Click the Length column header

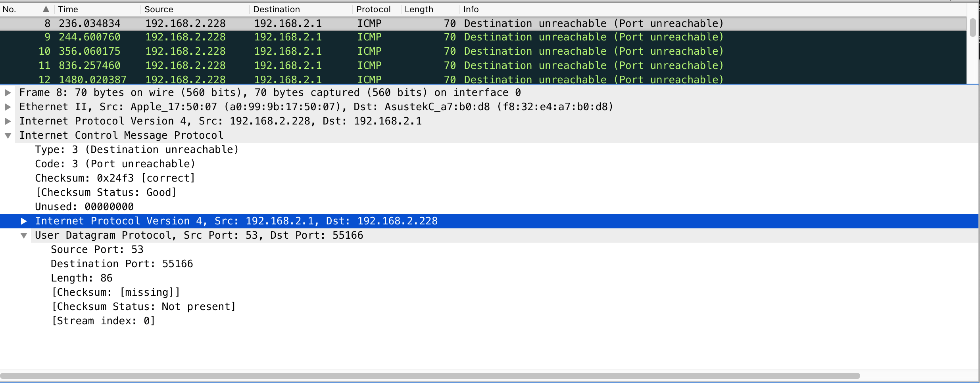coord(419,9)
